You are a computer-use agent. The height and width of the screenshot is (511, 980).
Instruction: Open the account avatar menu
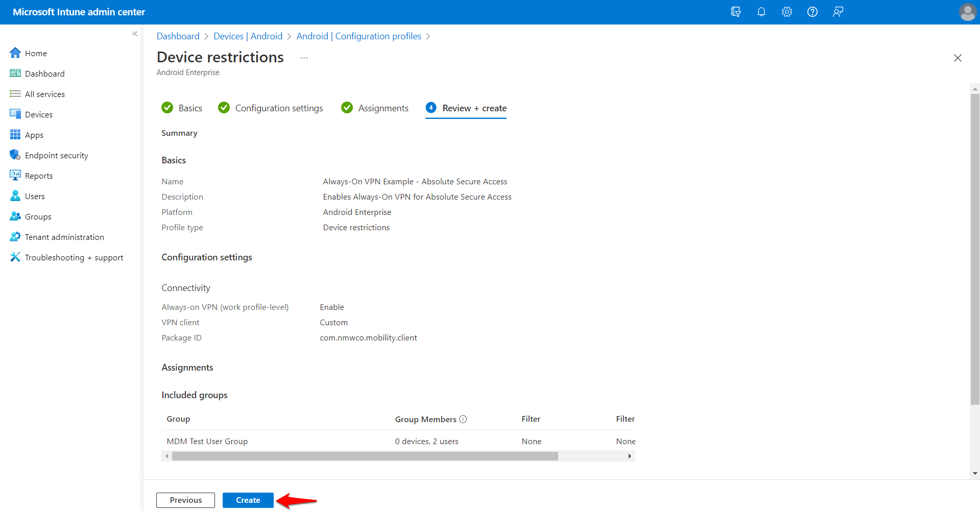tap(967, 12)
